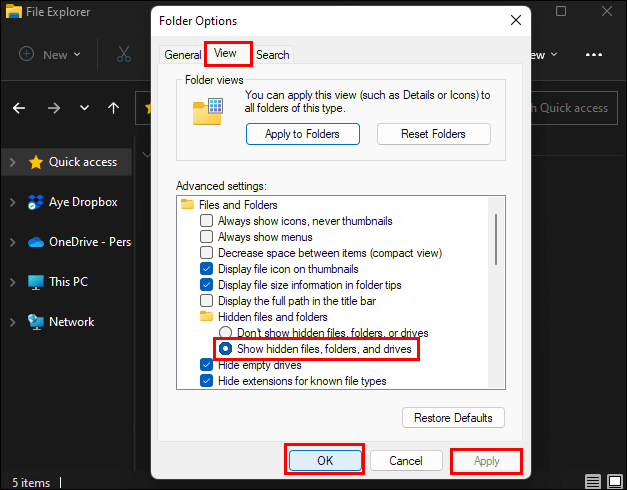The image size is (627, 490).
Task: Select Show hidden files, folders, and drives
Action: (x=226, y=349)
